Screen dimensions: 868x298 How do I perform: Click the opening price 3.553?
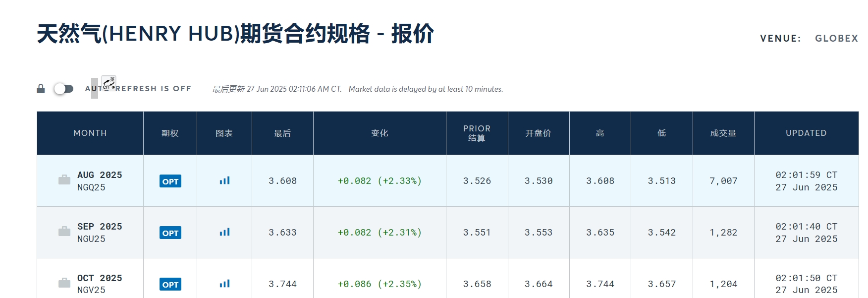pos(539,233)
